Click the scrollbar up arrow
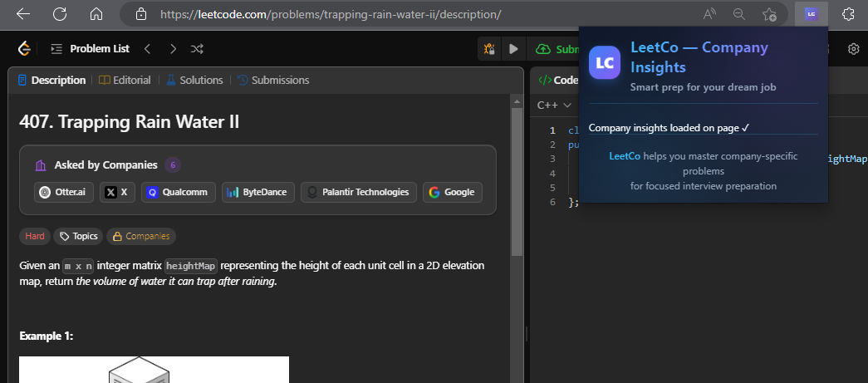Image resolution: width=868 pixels, height=383 pixels. pyautogui.click(x=517, y=102)
